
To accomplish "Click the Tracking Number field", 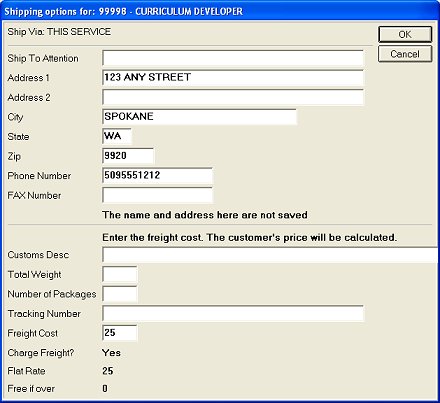I will coord(233,314).
